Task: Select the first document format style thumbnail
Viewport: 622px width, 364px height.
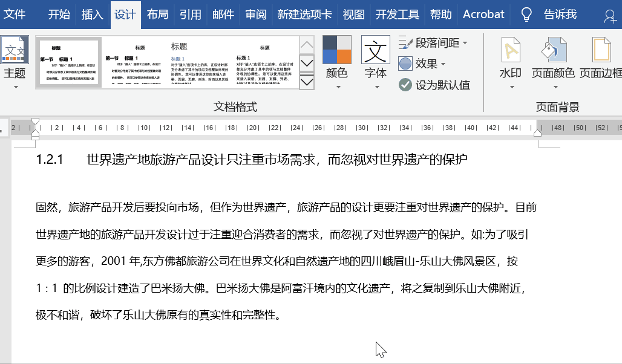Action: coord(68,62)
